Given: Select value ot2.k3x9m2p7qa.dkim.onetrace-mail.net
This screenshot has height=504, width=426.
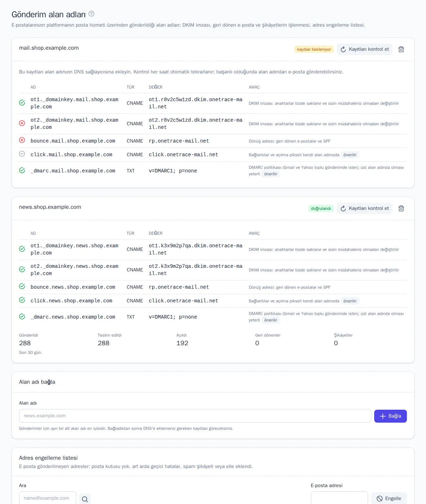Looking at the screenshot, I should (x=196, y=270).
